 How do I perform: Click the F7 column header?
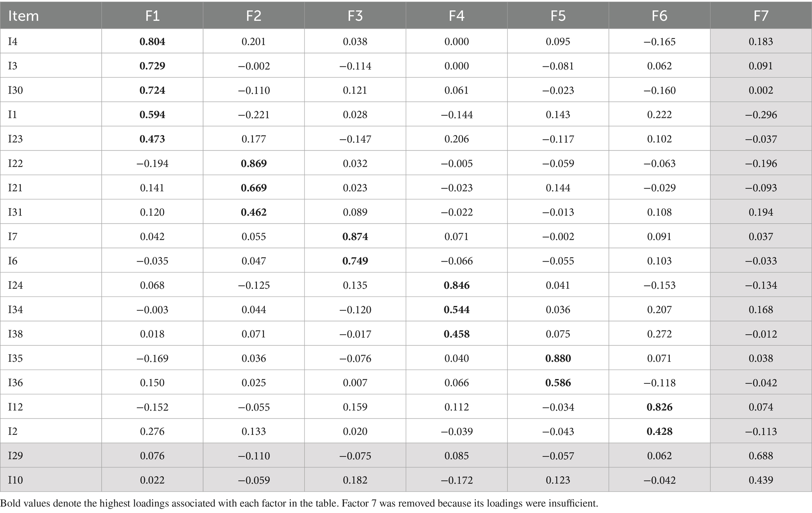tap(761, 16)
